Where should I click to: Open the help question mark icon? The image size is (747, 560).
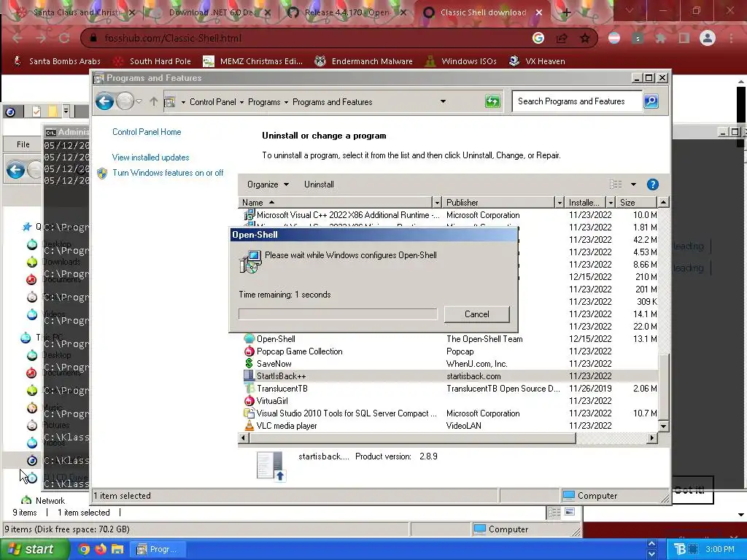tap(652, 184)
